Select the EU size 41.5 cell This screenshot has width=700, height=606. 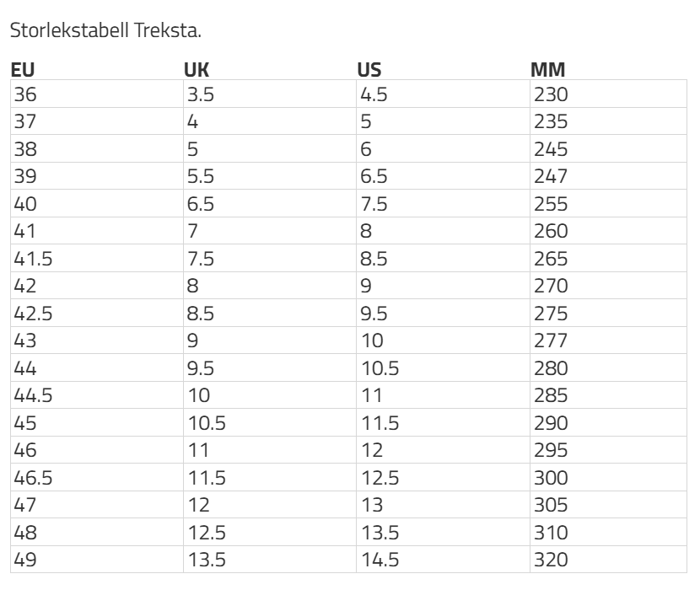point(97,258)
